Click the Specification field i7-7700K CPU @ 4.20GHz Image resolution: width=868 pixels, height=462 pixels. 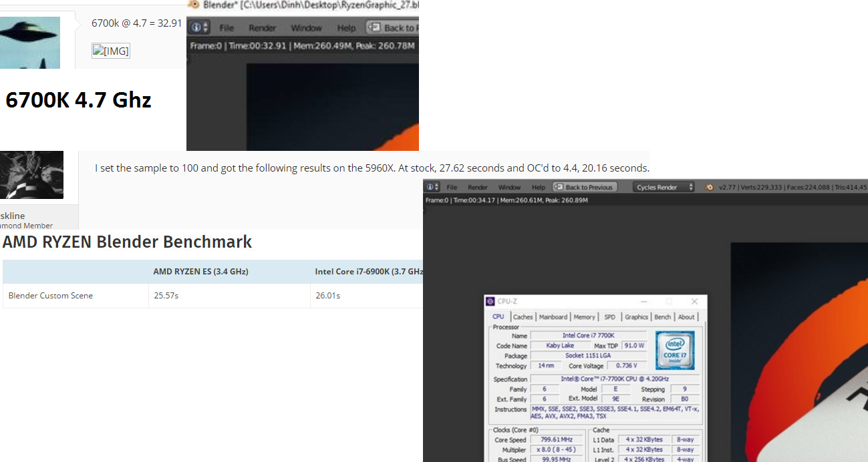pos(615,379)
